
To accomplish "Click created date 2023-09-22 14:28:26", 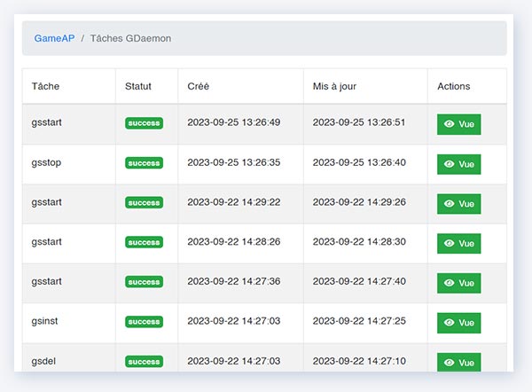I will (234, 241).
